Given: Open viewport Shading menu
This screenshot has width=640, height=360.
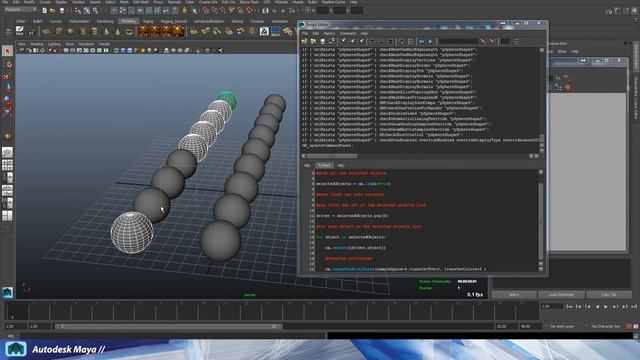Looking at the screenshot, I should [x=37, y=44].
